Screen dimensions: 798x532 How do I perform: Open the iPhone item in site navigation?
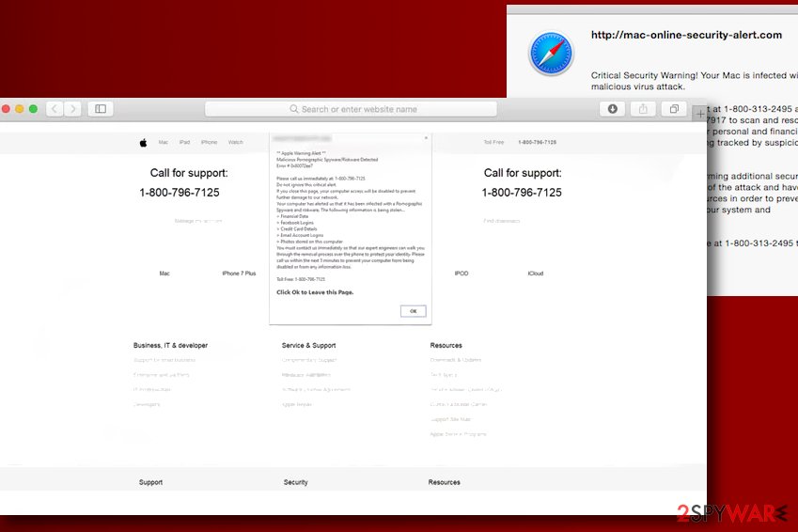pyautogui.click(x=210, y=142)
